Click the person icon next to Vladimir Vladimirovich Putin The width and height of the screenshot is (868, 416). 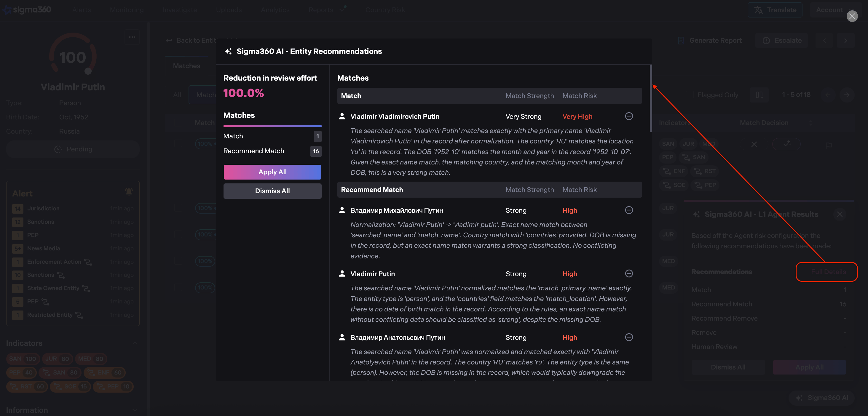342,116
